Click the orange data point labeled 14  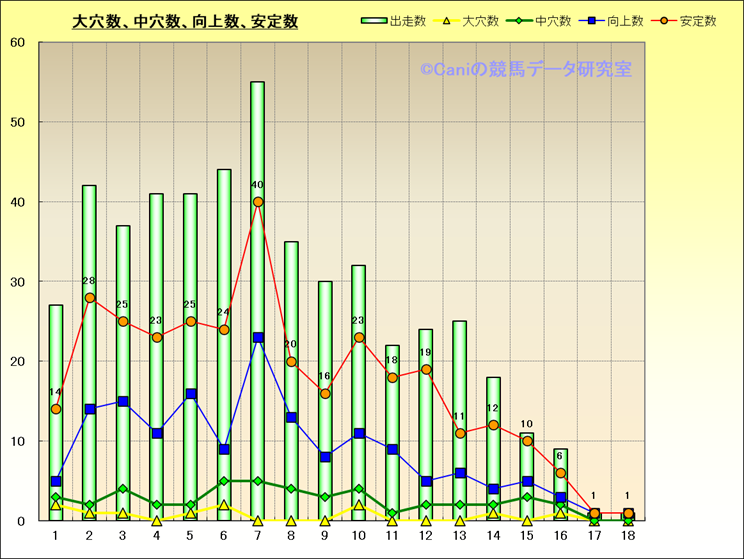[56, 409]
